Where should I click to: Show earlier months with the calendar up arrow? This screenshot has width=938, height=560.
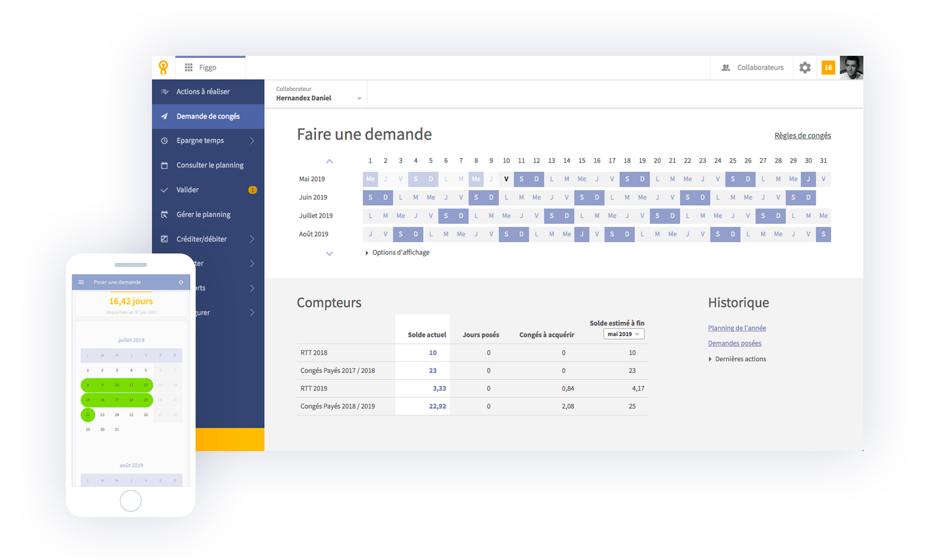pos(329,161)
